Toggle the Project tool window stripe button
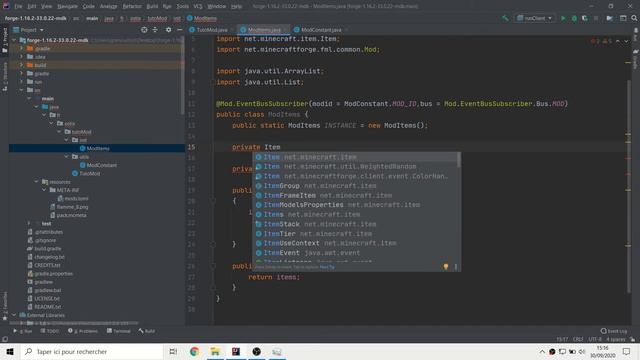The height and width of the screenshot is (360, 640). [x=4, y=40]
